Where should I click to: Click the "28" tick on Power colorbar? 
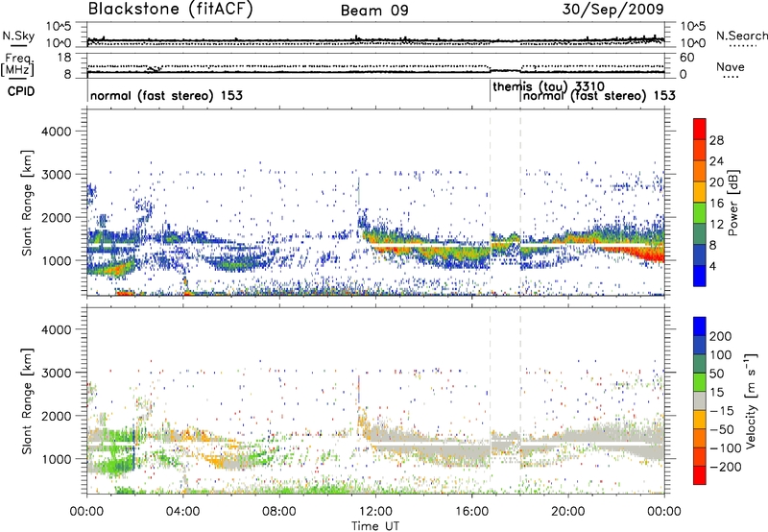click(x=716, y=140)
